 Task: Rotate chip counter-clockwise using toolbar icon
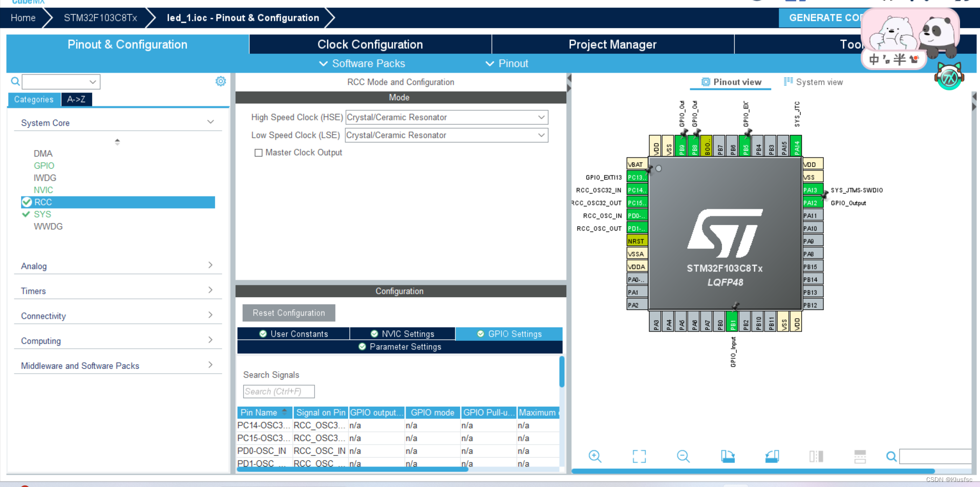click(x=772, y=456)
